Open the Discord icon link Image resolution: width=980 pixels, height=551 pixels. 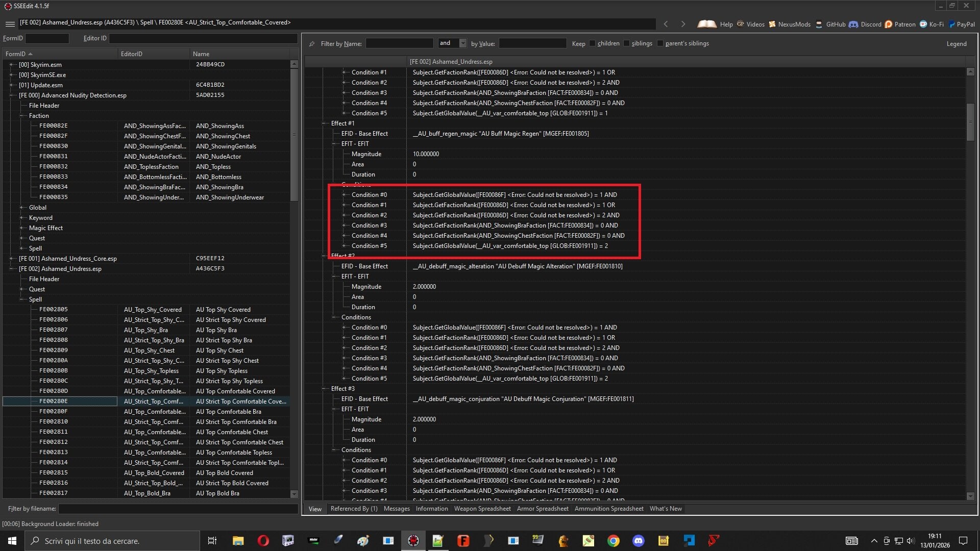tap(853, 24)
